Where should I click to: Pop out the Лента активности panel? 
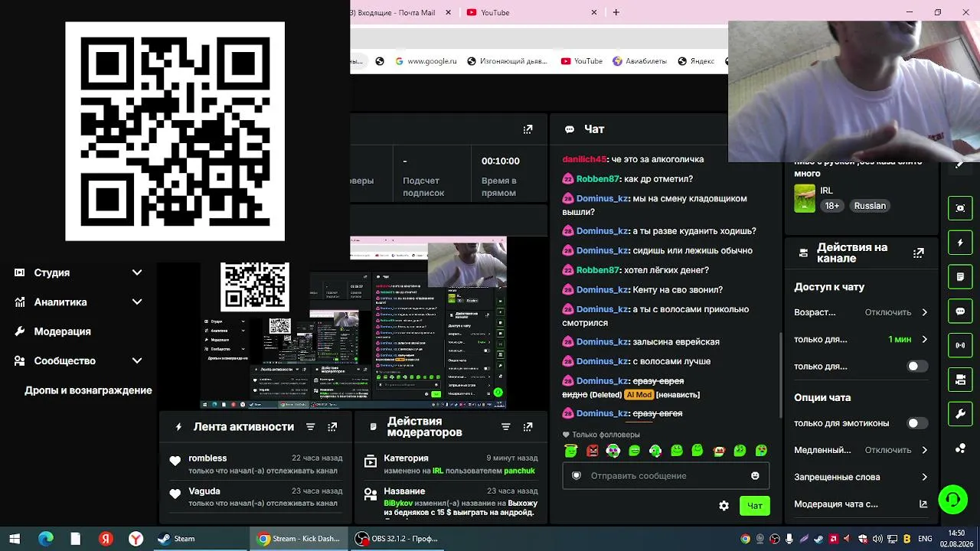click(332, 427)
